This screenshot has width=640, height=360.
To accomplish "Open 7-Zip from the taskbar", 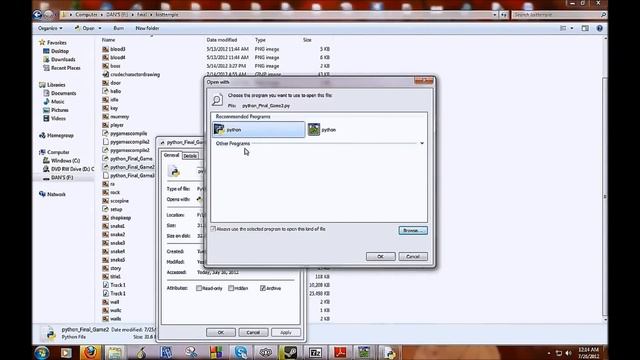I will [315, 353].
